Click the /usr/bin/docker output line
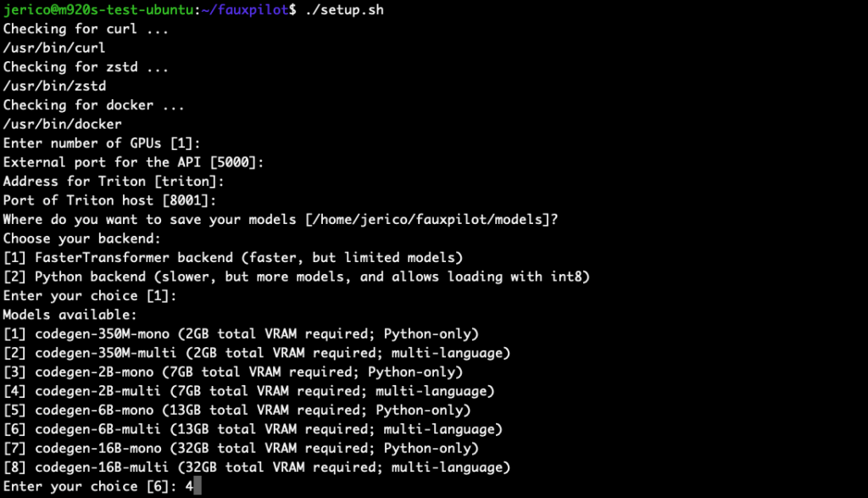Viewport: 868px width, 498px height. point(63,124)
